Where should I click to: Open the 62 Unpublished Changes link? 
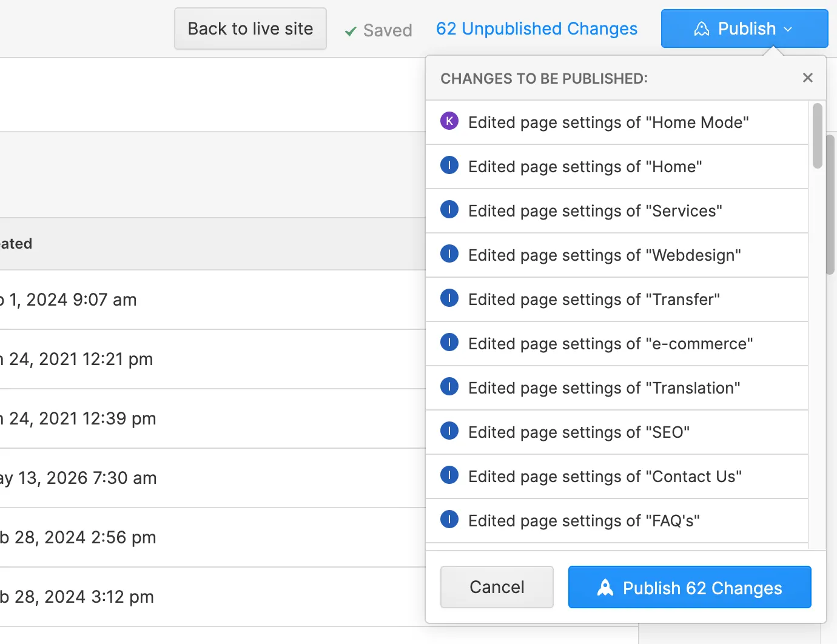[x=537, y=29]
